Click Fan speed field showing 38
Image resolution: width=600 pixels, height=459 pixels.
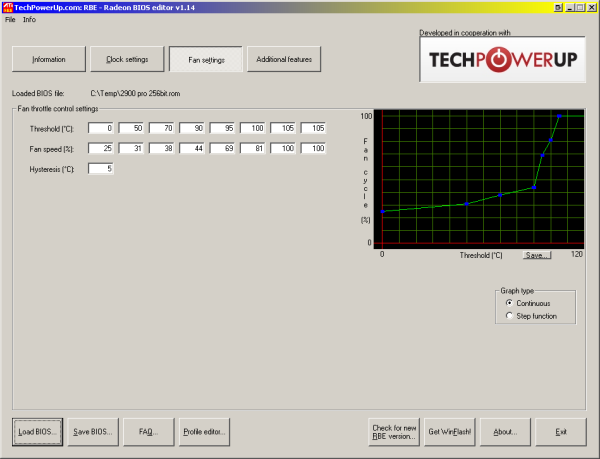click(x=161, y=148)
